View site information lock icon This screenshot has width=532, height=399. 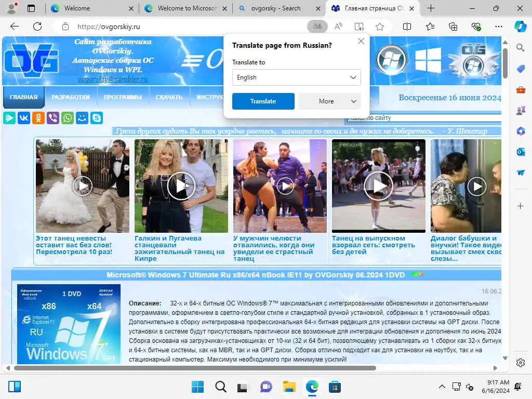[65, 26]
